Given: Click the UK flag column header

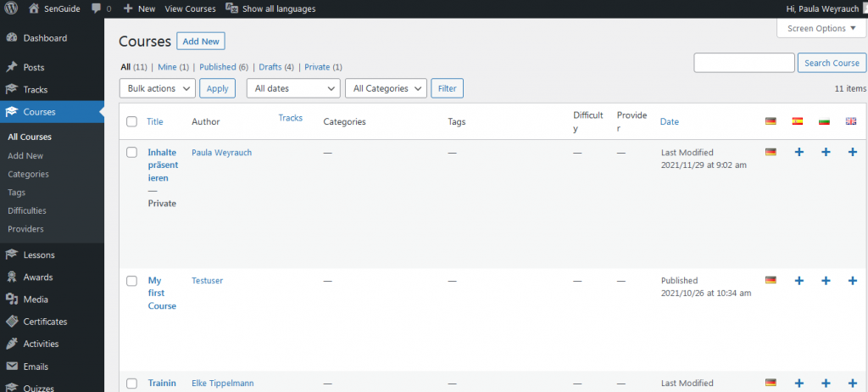Looking at the screenshot, I should tap(851, 121).
